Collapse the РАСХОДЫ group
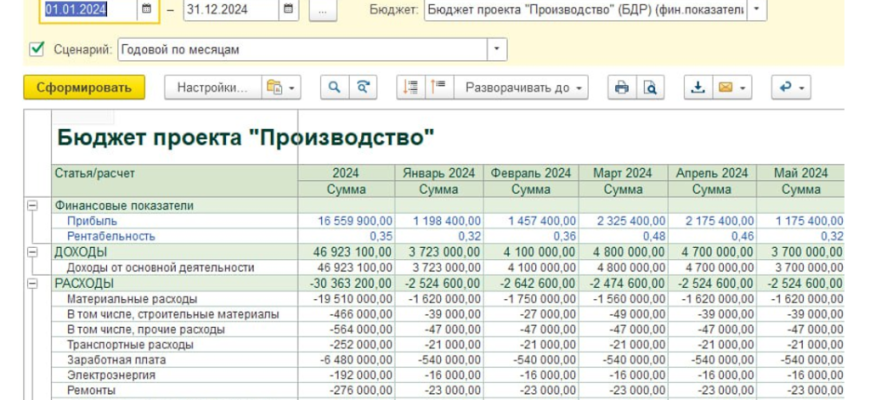870x400 pixels. click(31, 284)
